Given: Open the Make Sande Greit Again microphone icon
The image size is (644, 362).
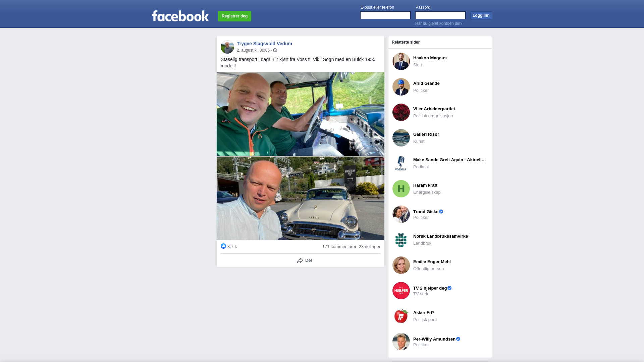Looking at the screenshot, I should [401, 163].
